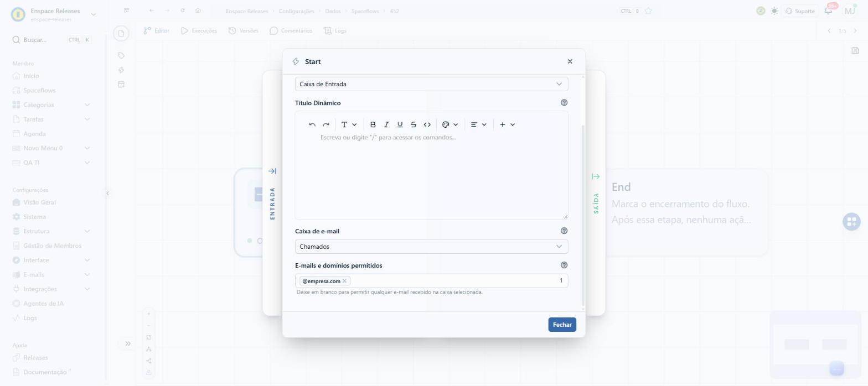Toggle strikethrough formatting
Image resolution: width=868 pixels, height=386 pixels.
[414, 125]
